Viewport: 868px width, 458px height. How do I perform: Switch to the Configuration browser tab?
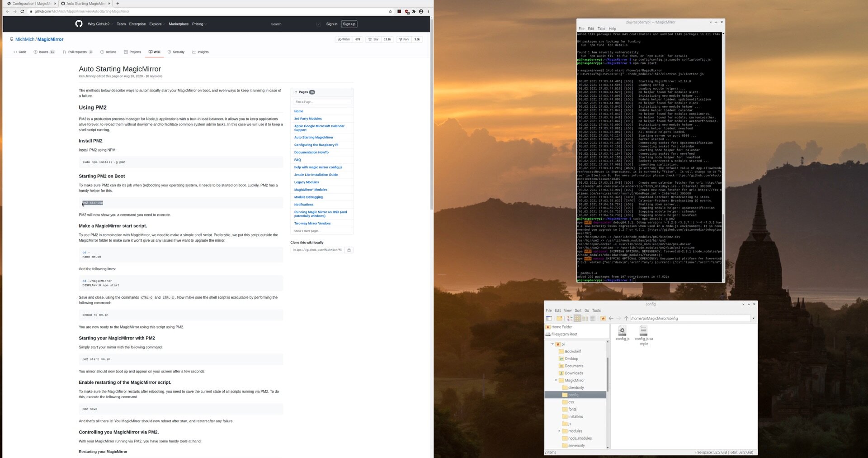pyautogui.click(x=30, y=4)
